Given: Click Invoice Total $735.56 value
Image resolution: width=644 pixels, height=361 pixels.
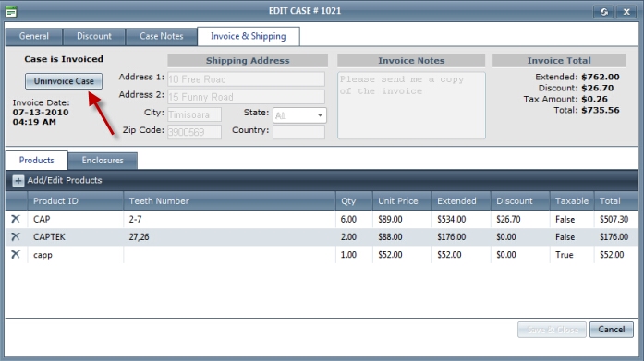Looking at the screenshot, I should [600, 110].
